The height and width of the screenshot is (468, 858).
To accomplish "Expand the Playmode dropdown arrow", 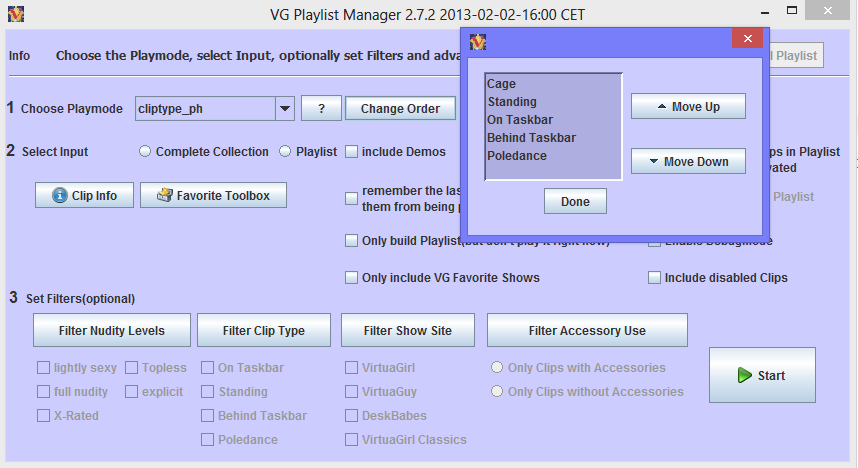I will coord(284,109).
